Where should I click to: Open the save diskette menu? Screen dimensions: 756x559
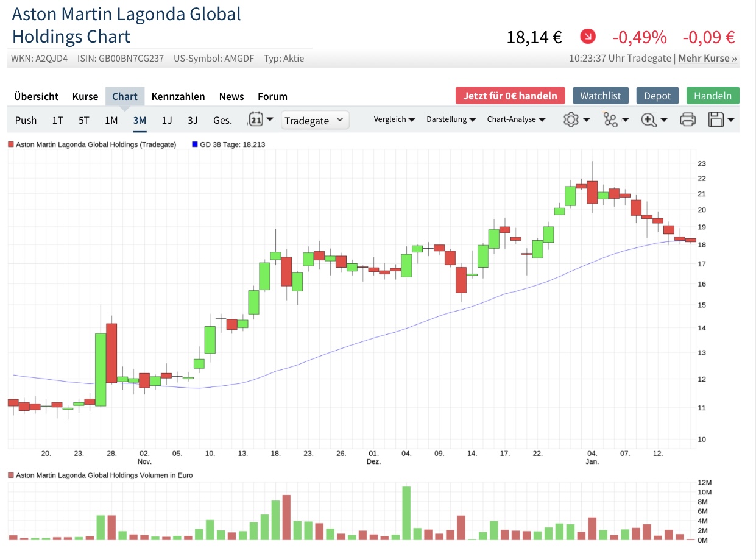point(721,119)
